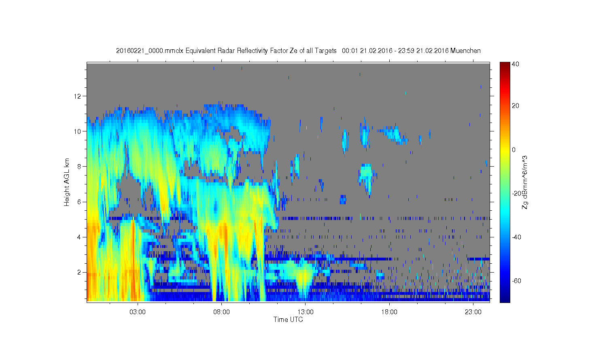Click the 18:00 time tick label
607x364 pixels.
389,312
